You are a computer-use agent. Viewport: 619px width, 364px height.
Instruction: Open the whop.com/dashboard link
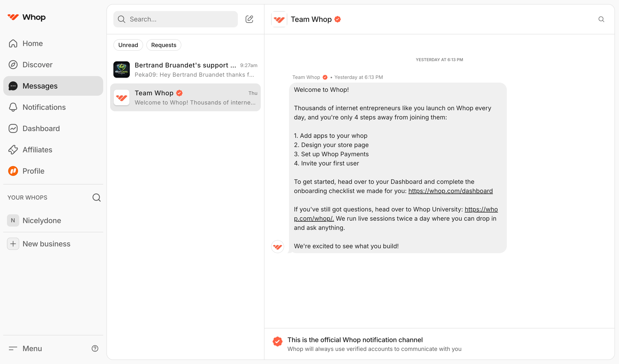coord(450,191)
